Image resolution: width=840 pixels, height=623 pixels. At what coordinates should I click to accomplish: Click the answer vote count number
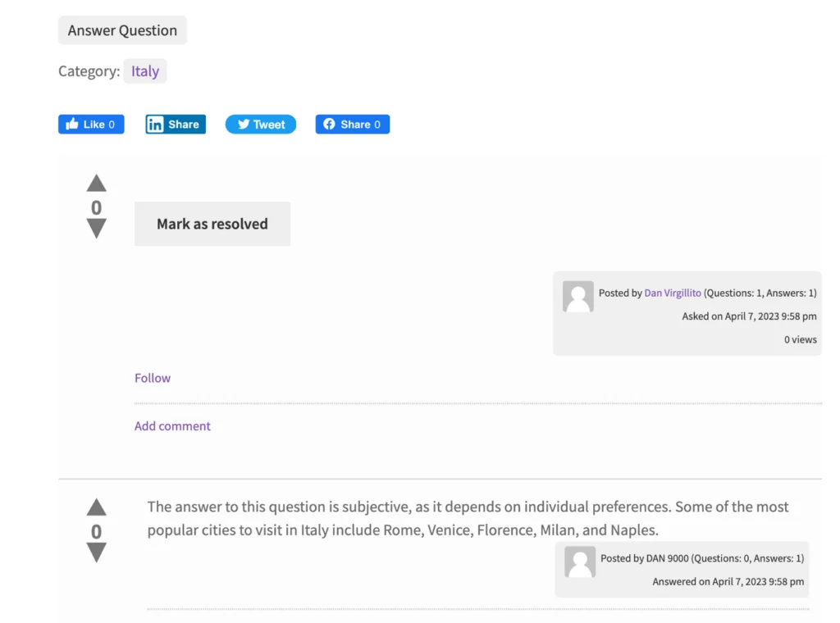click(97, 531)
